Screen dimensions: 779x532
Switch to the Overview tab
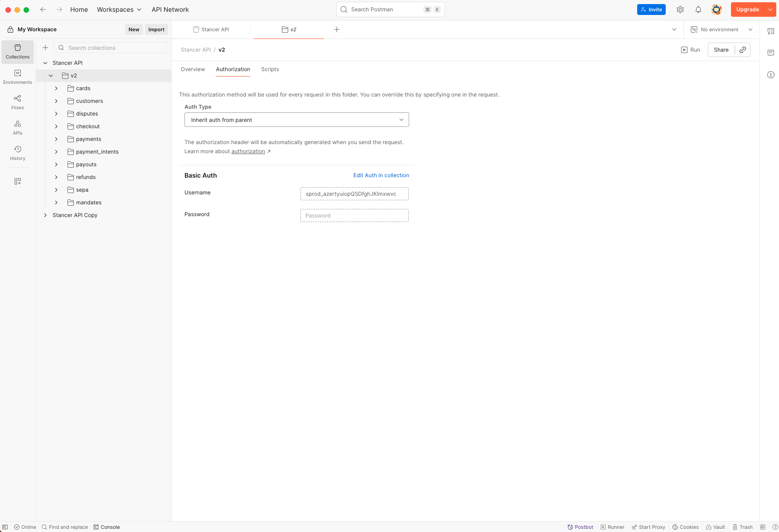(193, 69)
